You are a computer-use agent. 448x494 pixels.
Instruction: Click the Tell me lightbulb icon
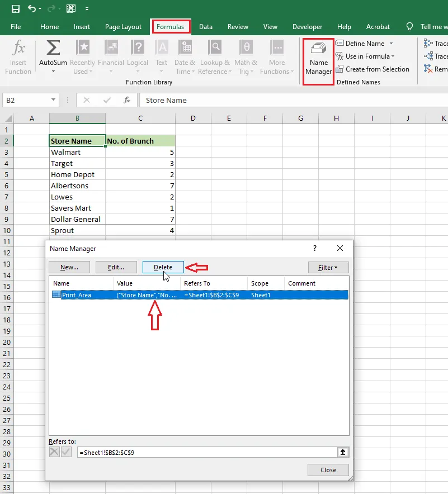coord(409,27)
